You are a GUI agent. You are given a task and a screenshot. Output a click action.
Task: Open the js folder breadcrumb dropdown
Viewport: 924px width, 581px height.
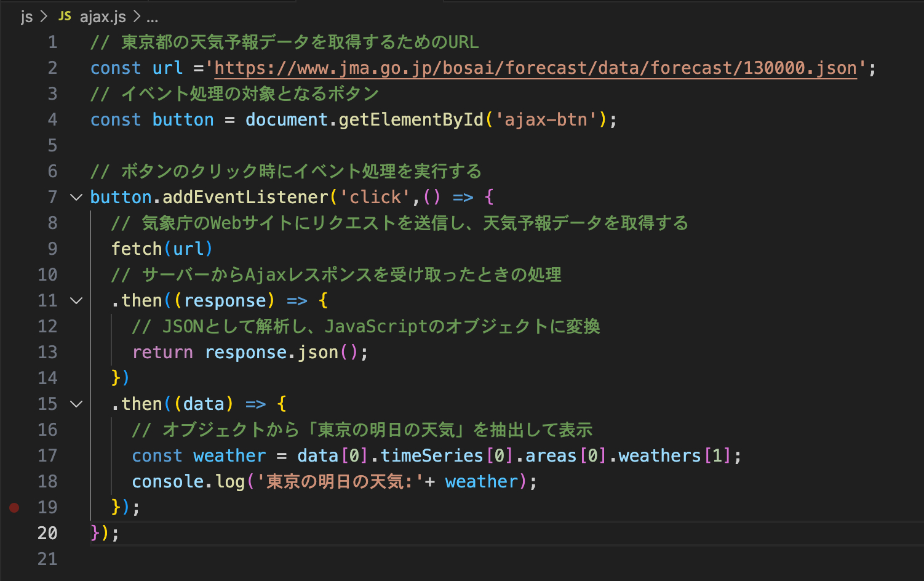26,17
